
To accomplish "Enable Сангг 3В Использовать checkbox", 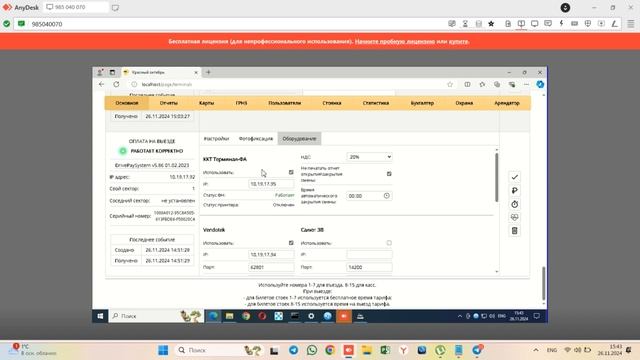I will 389,243.
